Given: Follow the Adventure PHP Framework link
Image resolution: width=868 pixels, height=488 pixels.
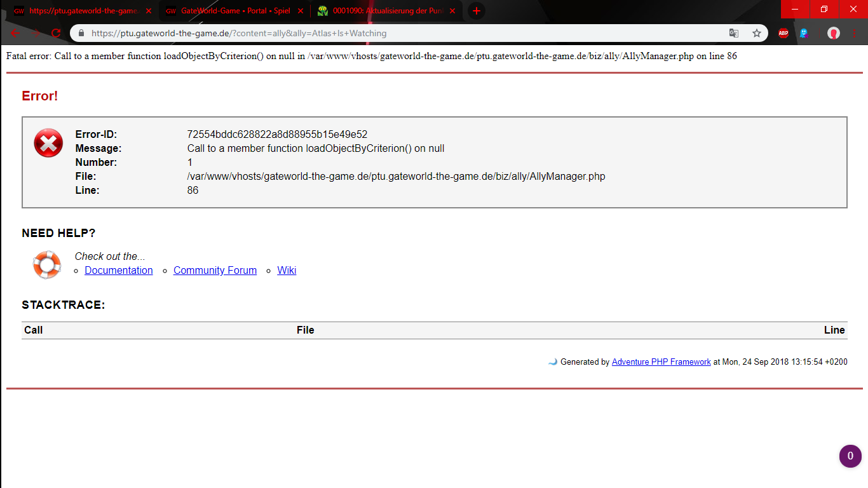Looking at the screenshot, I should (x=661, y=362).
